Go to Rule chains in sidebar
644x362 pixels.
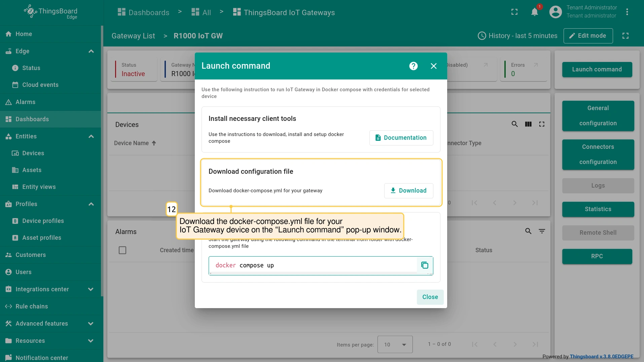32,306
